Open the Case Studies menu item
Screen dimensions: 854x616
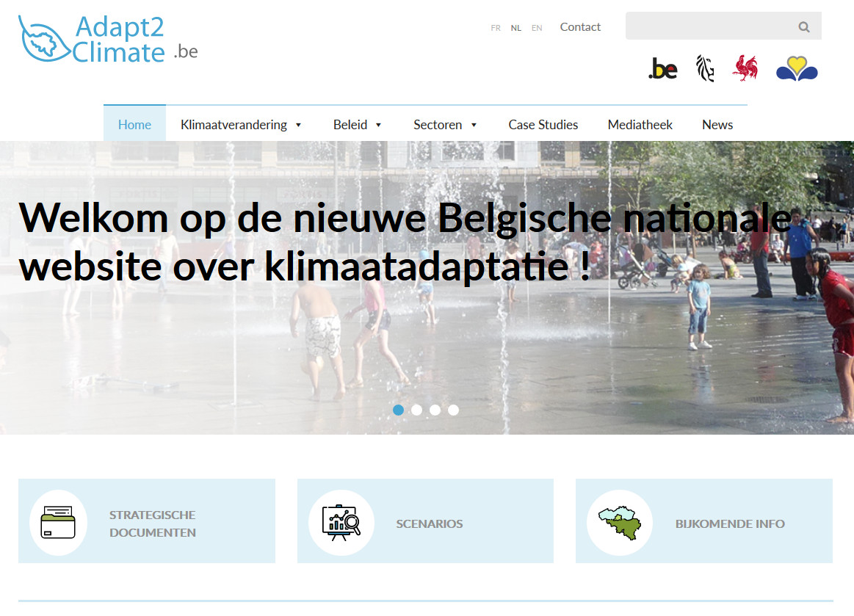tap(543, 125)
